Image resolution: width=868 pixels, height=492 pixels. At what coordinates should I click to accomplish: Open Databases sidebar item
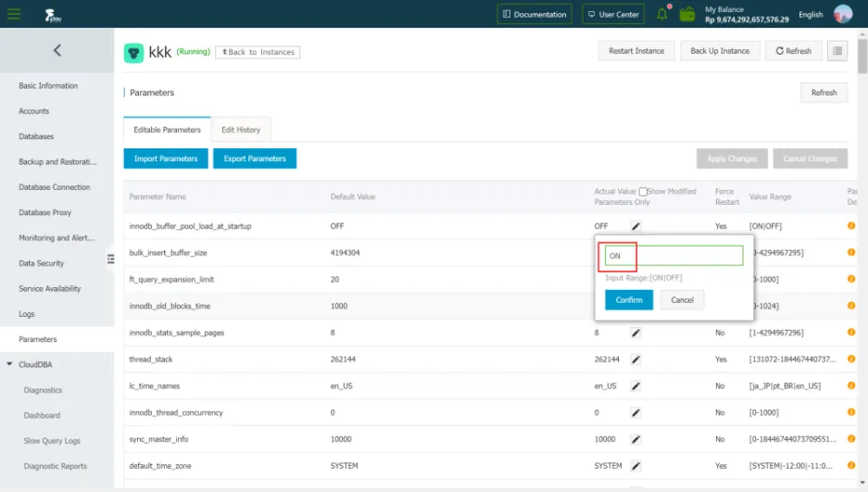(36, 137)
